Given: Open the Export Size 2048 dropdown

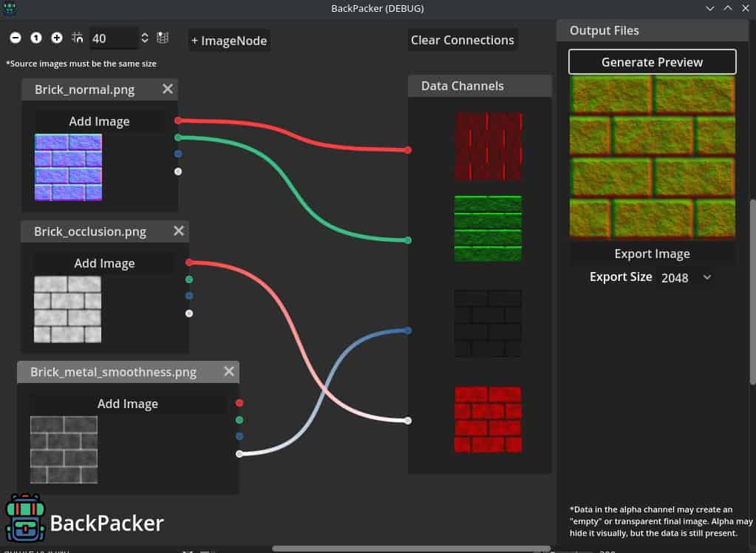Looking at the screenshot, I should [686, 277].
